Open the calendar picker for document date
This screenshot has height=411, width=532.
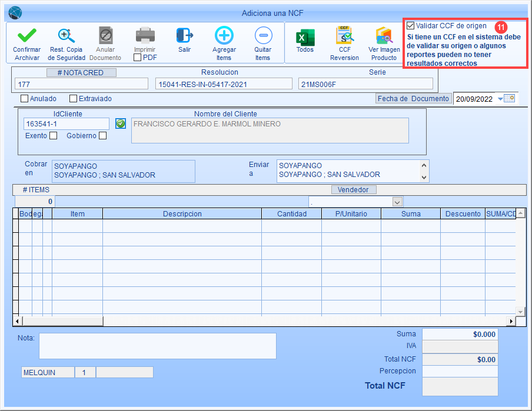[509, 99]
